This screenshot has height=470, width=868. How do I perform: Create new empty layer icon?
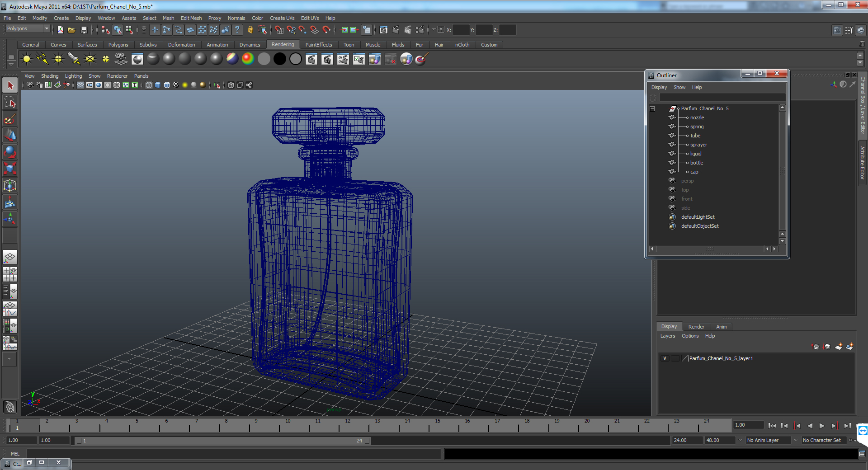(x=839, y=347)
